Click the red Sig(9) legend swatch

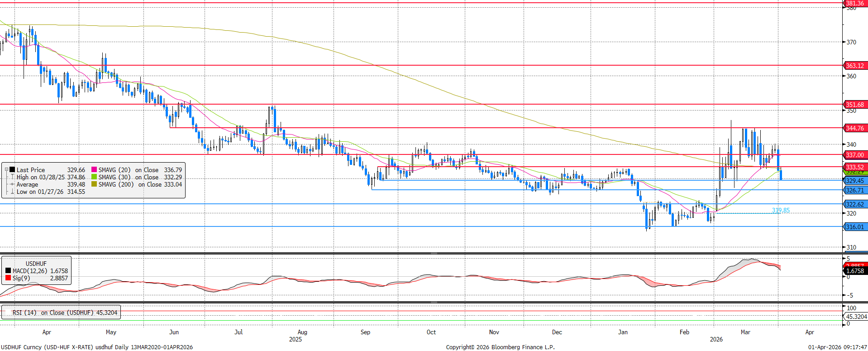[8, 278]
